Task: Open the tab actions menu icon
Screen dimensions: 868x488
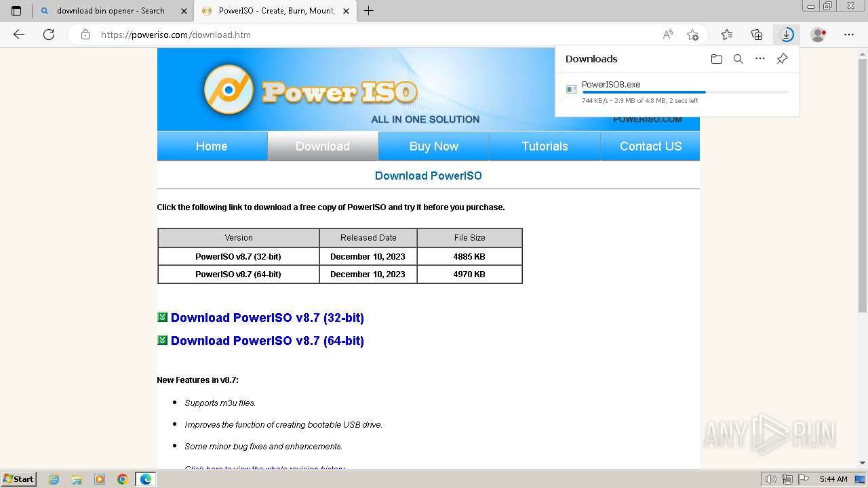Action: 16,11
